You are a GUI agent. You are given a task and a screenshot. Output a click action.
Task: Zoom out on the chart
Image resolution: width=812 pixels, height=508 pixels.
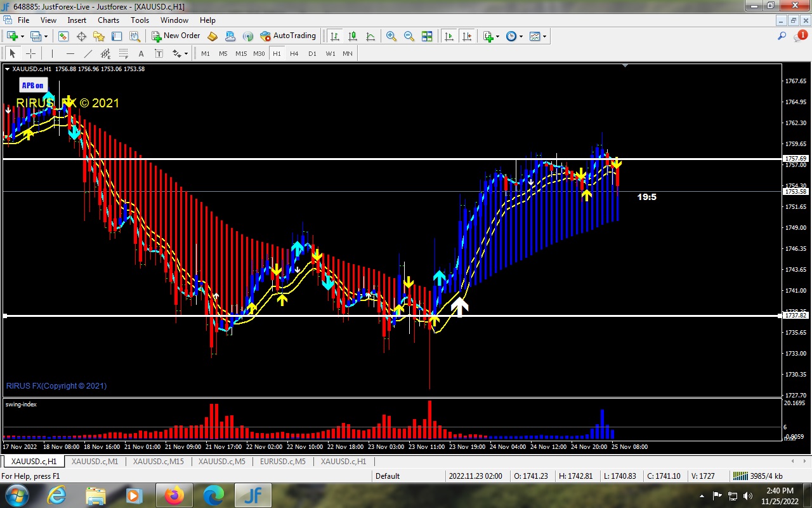click(x=409, y=36)
